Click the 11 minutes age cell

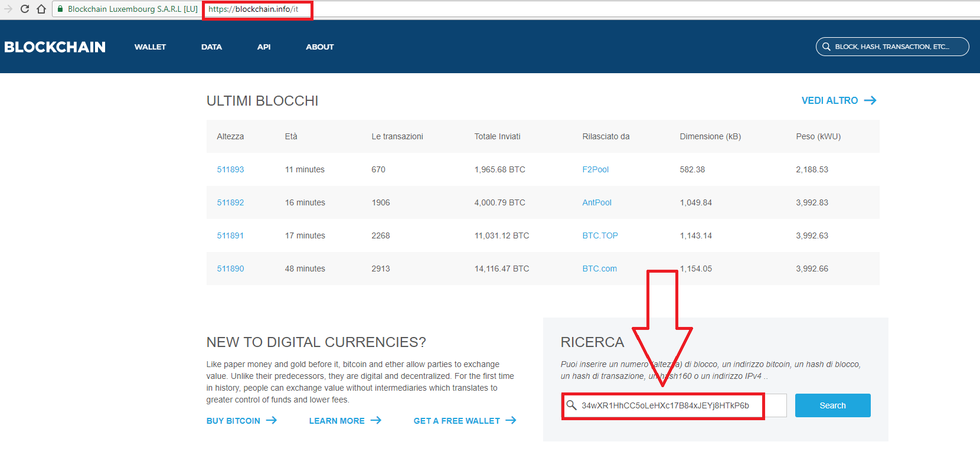point(305,169)
